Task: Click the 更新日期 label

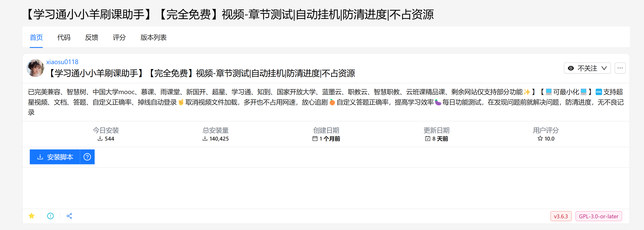Action: [x=436, y=130]
